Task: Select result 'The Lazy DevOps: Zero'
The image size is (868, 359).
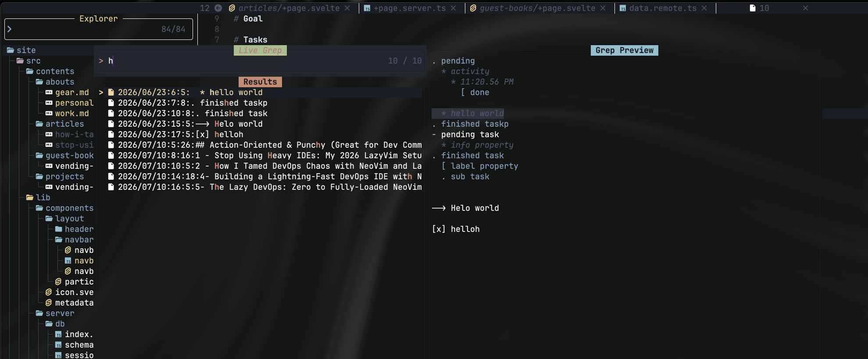Action: [x=260, y=187]
